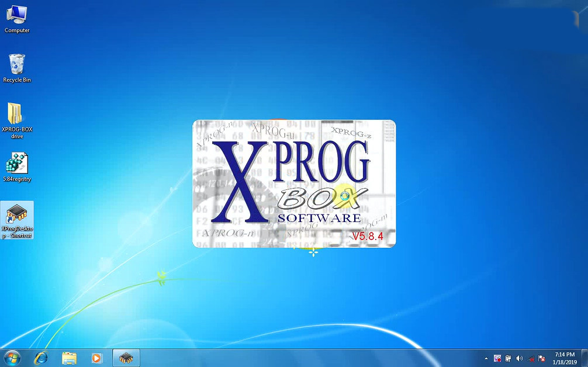Open Windows Media Player from the taskbar
Viewport: 588px width, 367px height.
97,358
